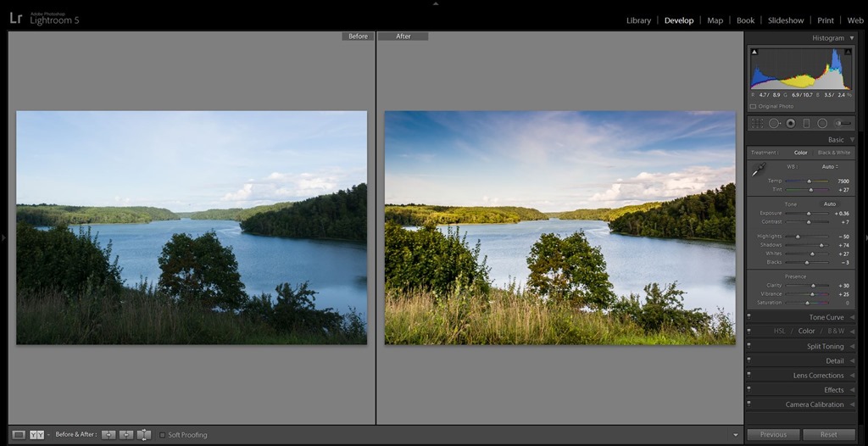The height and width of the screenshot is (446, 868).
Task: Activate the Red Eye Correction tool
Action: (x=790, y=123)
